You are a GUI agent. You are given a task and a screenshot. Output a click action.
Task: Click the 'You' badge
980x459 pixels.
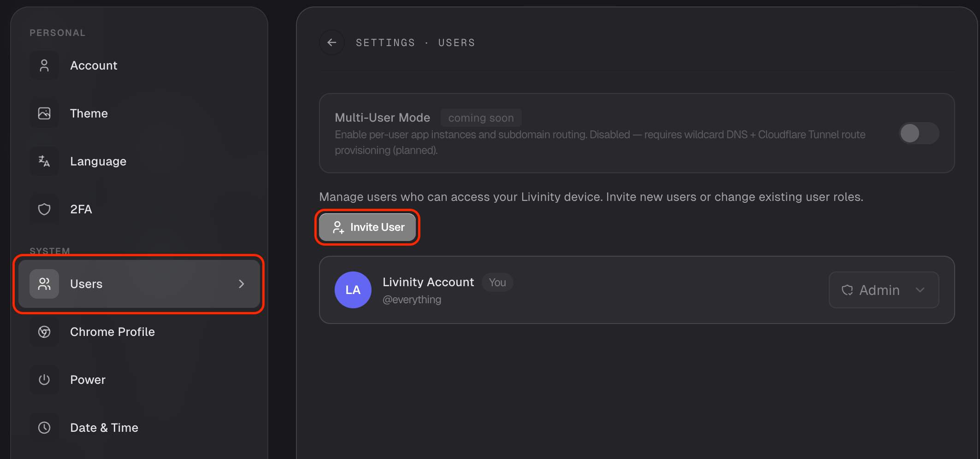coord(497,282)
